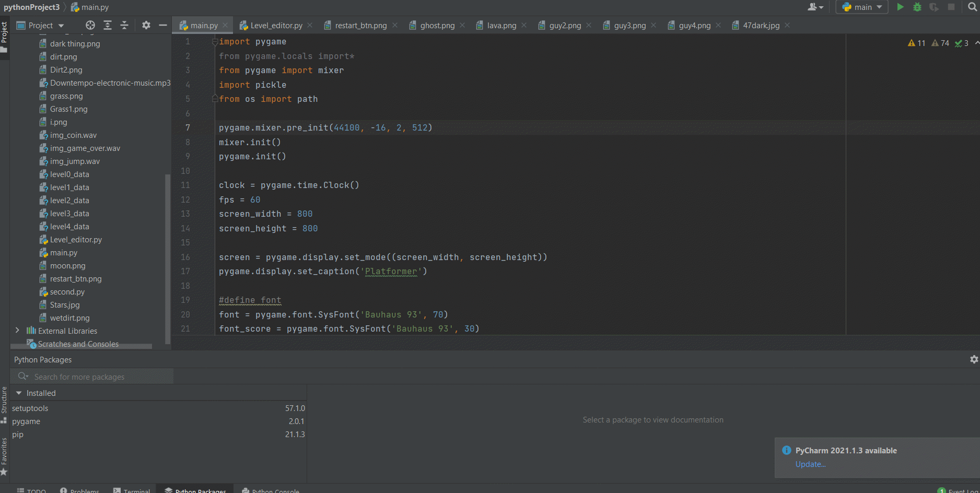Open the Event Log button
Image resolution: width=980 pixels, height=493 pixels.
point(958,490)
